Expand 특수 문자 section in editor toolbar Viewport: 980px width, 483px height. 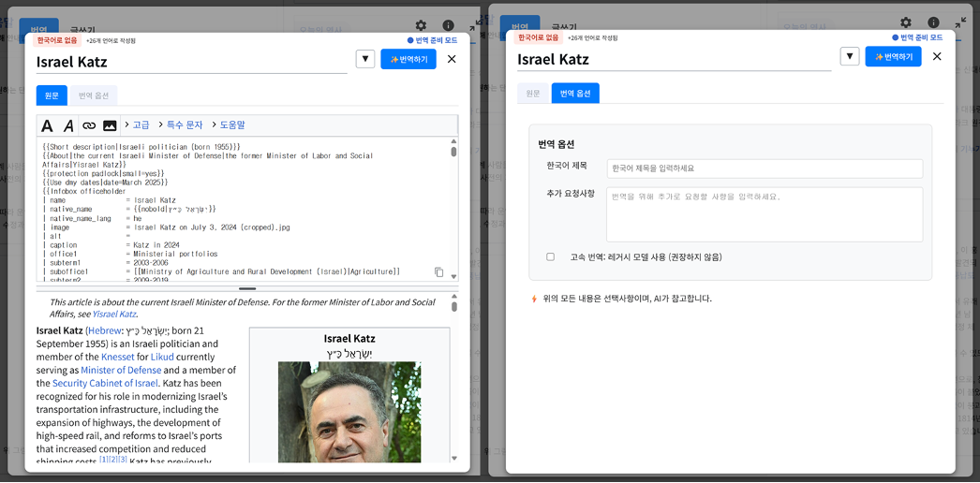coord(181,124)
